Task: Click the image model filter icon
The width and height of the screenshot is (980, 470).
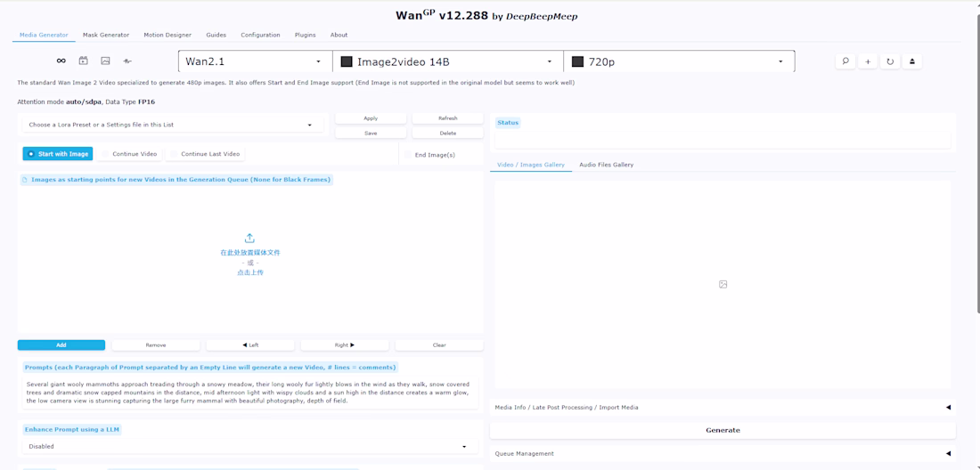Action: tap(106, 61)
